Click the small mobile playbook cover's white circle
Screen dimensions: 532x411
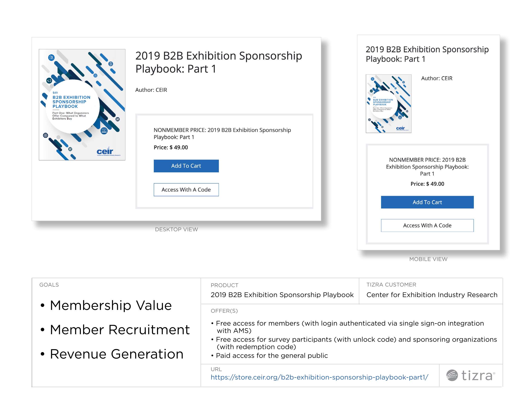tap(384, 105)
